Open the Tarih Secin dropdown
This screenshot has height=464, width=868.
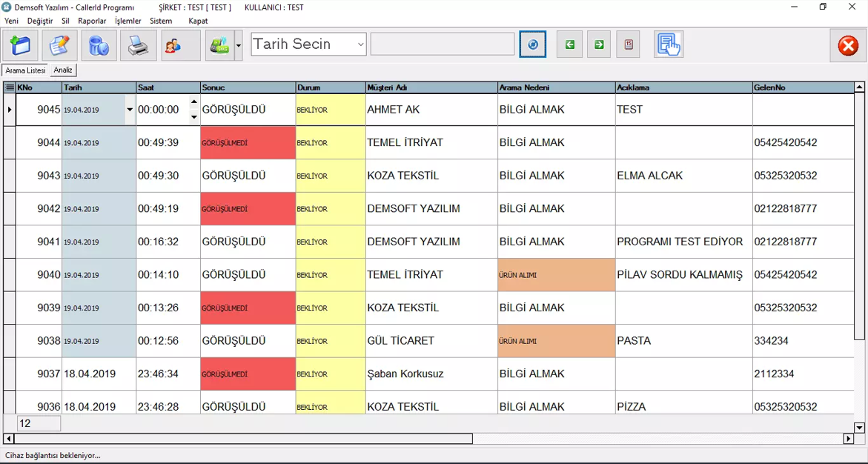361,44
